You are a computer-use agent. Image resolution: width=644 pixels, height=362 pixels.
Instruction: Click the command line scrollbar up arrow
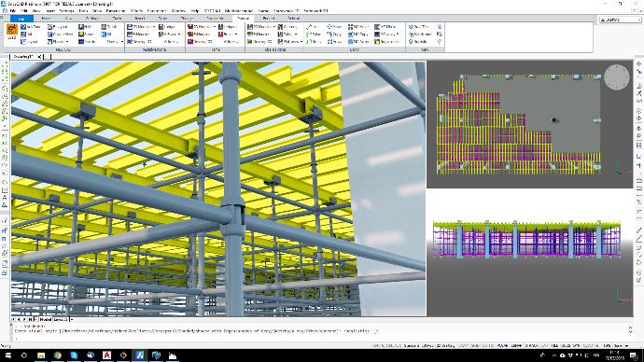[630, 327]
